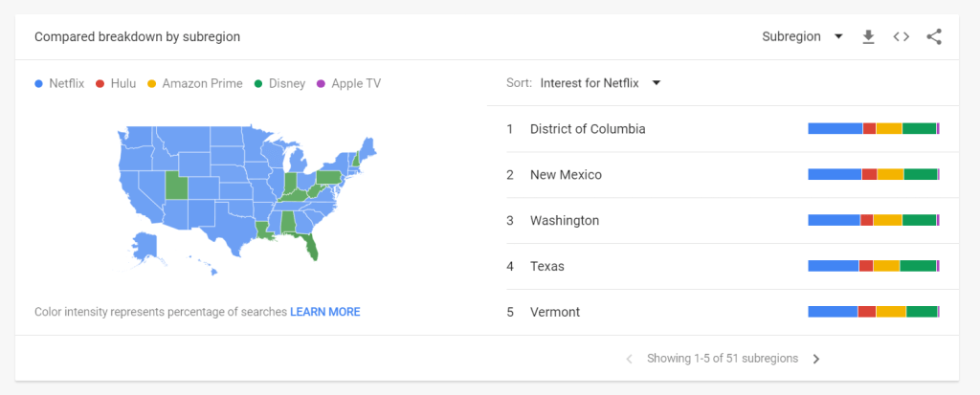Image resolution: width=980 pixels, height=395 pixels.
Task: Select District of Columbia in the list
Action: point(588,129)
